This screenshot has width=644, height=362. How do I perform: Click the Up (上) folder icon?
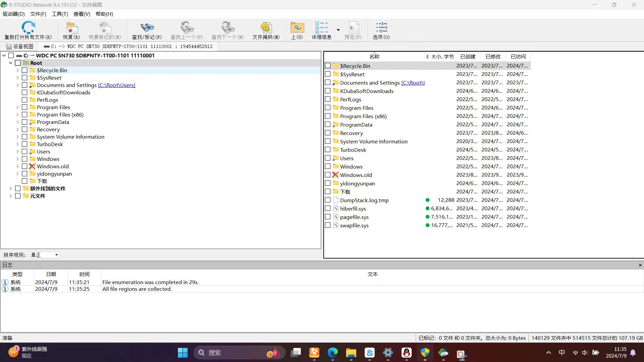pyautogui.click(x=297, y=28)
